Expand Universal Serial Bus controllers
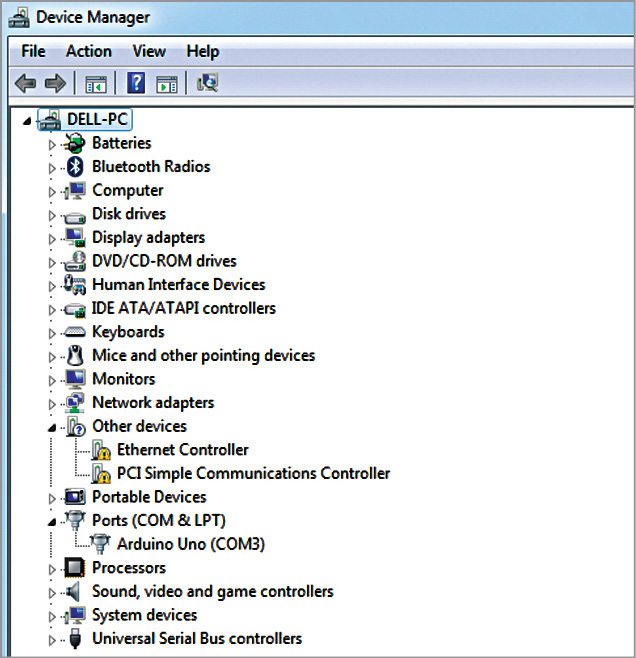 point(53,639)
